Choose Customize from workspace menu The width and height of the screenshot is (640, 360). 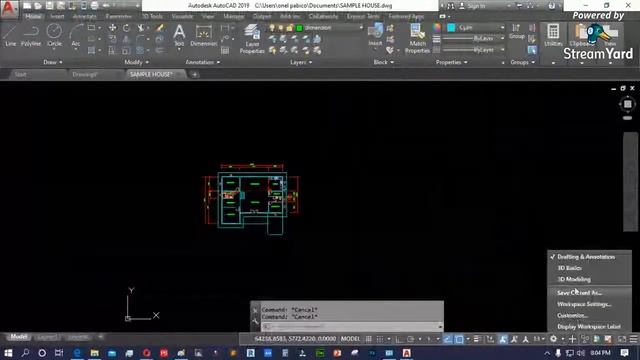[x=572, y=315]
